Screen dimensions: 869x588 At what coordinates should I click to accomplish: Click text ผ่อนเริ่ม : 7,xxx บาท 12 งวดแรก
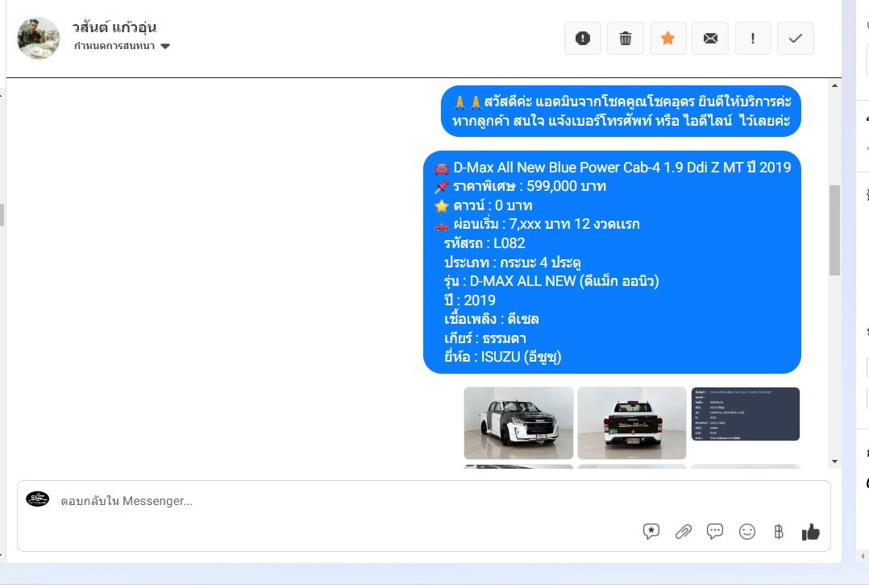(547, 224)
